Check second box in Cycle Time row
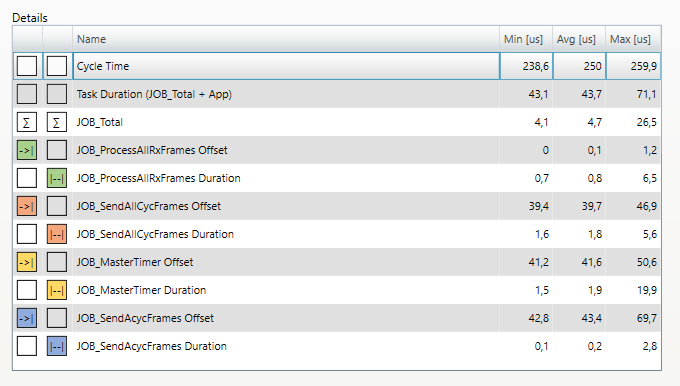This screenshot has height=386, width=680. point(57,66)
